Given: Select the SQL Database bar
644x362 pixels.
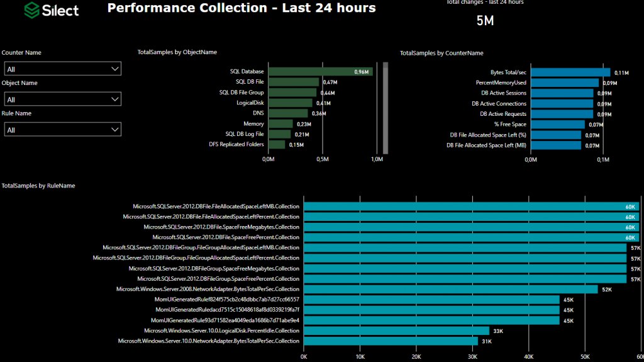Looking at the screenshot, I should pyautogui.click(x=320, y=72).
